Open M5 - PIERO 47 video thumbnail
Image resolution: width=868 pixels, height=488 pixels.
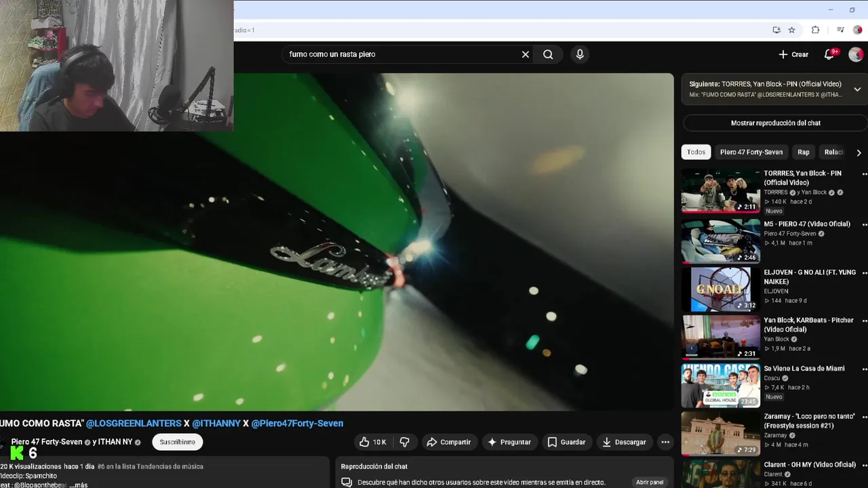click(x=721, y=241)
